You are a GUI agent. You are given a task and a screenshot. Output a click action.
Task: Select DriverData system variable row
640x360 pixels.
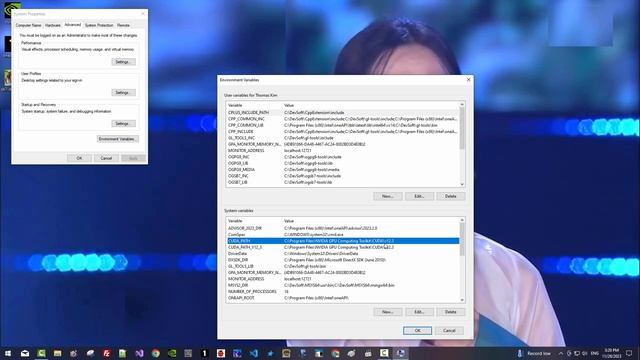343,253
